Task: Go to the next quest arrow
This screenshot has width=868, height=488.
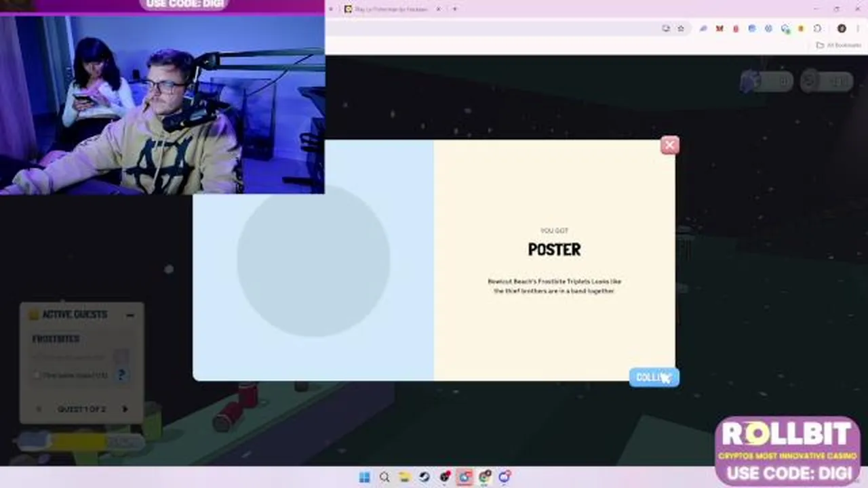Action: click(x=125, y=409)
